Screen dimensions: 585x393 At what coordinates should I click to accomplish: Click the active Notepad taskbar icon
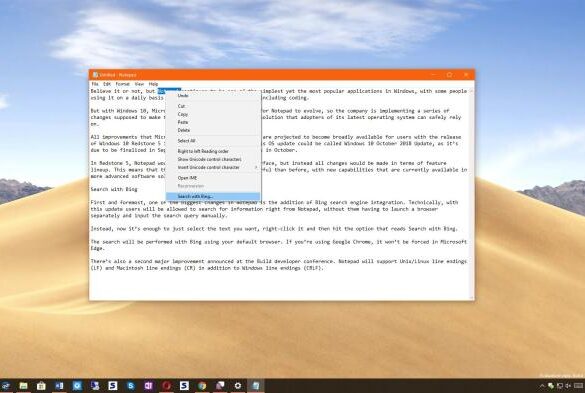(256, 386)
